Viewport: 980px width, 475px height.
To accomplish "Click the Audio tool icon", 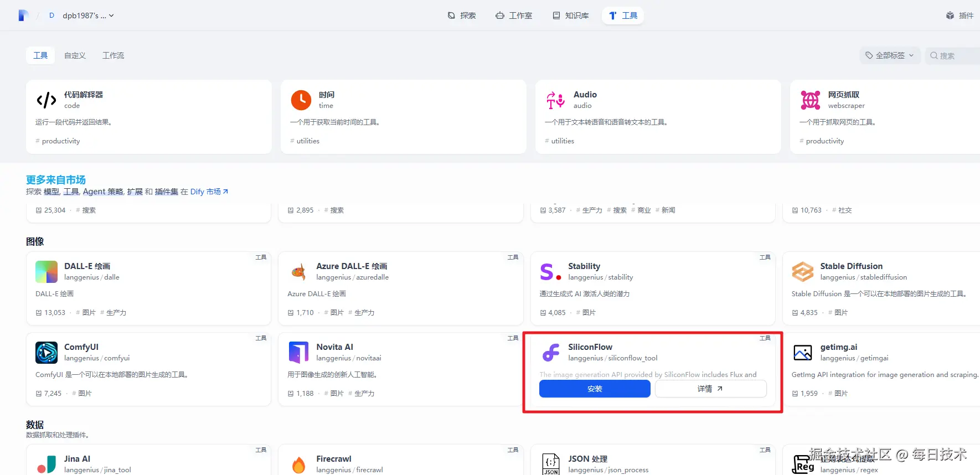I will [x=556, y=100].
